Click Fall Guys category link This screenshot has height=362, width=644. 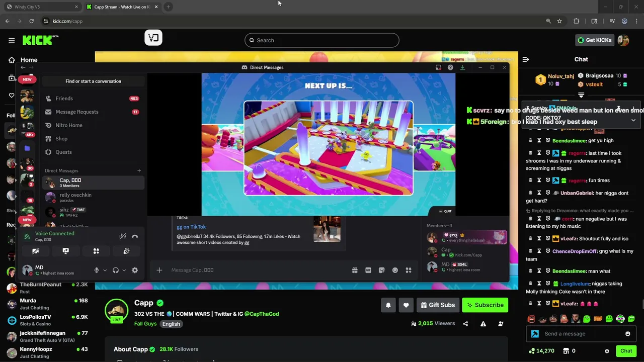[x=145, y=324]
